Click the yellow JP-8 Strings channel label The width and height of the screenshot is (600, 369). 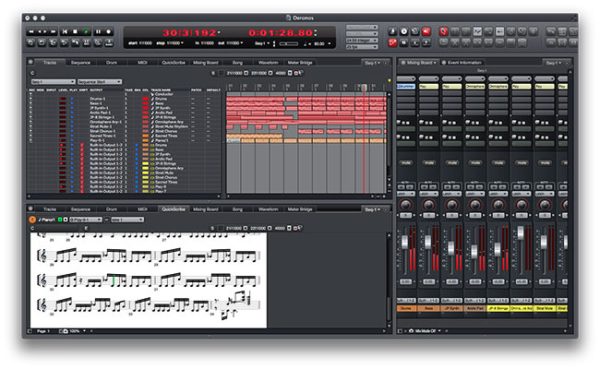click(x=498, y=308)
